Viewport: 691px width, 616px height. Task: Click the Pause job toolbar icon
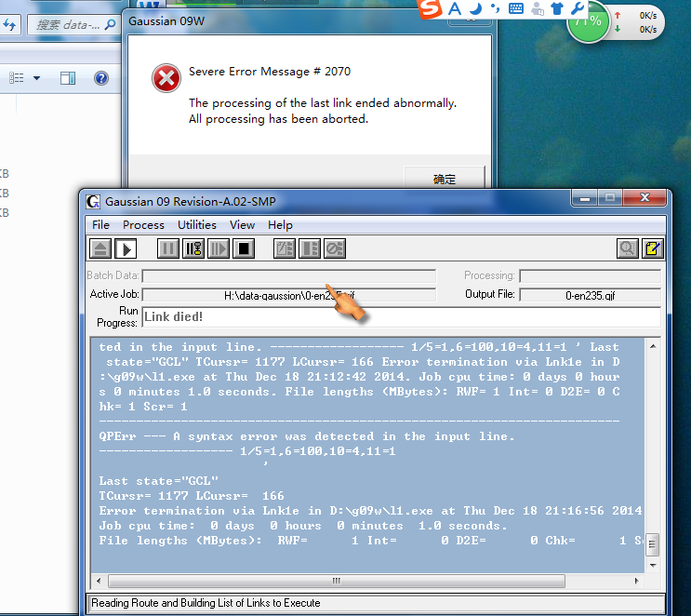[168, 248]
